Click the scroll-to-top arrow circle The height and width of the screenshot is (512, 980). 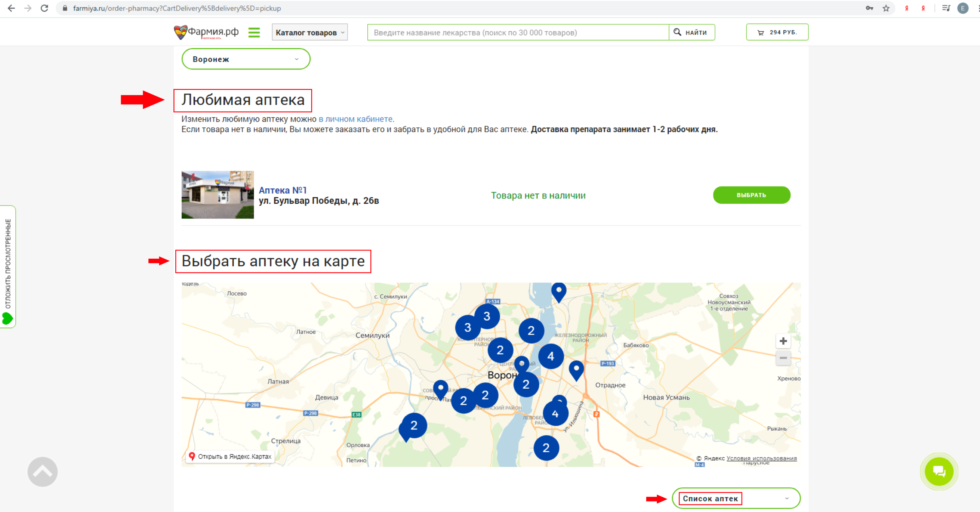coord(43,472)
